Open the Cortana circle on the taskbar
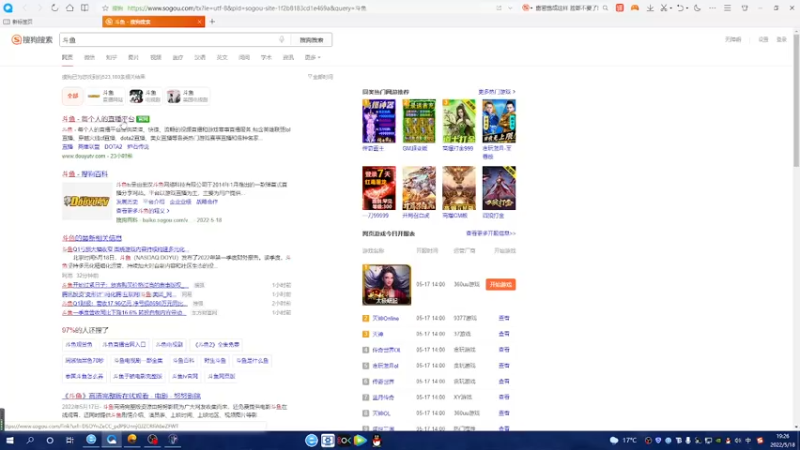Viewport: 800px width, 450px height. (50, 440)
